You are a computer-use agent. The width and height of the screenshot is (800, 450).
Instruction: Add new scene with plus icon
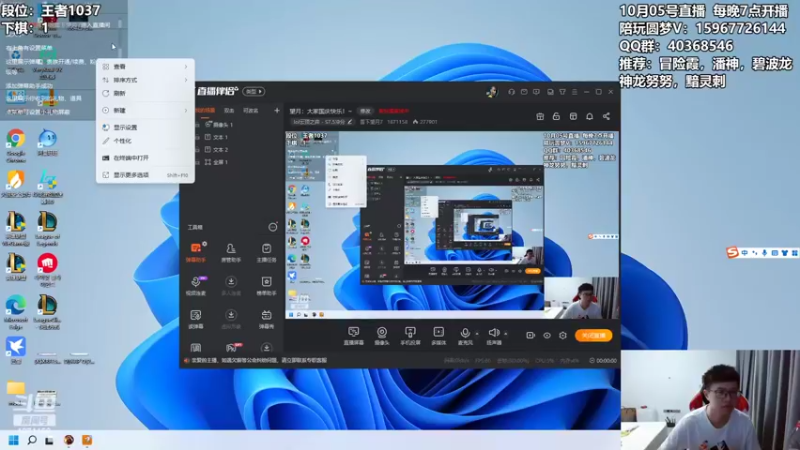(x=277, y=110)
